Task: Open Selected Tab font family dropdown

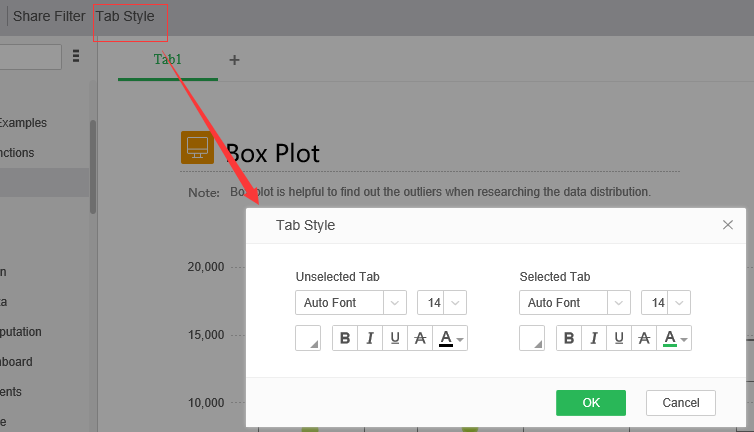Action: [x=574, y=303]
